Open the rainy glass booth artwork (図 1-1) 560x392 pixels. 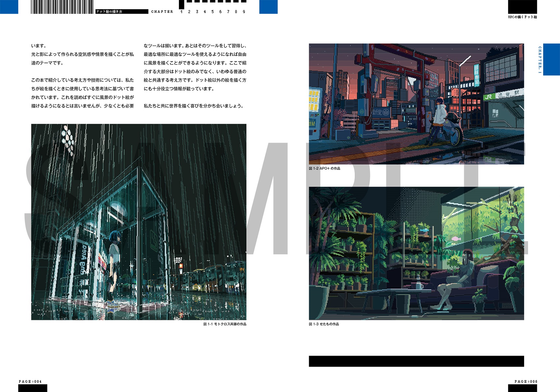pos(139,222)
